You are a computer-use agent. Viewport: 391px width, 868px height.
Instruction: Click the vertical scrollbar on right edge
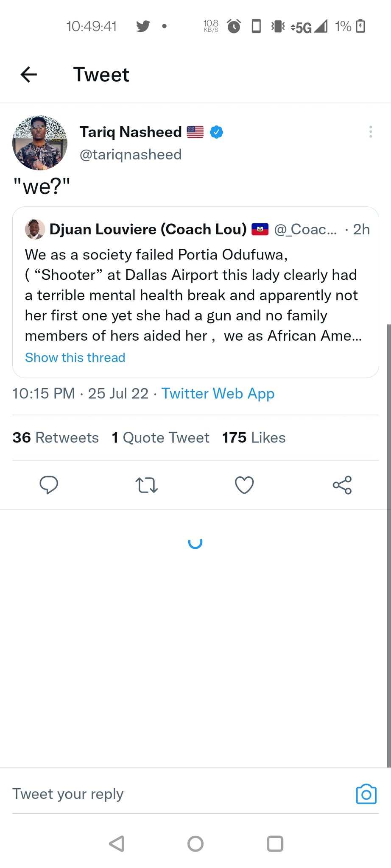pos(389,546)
